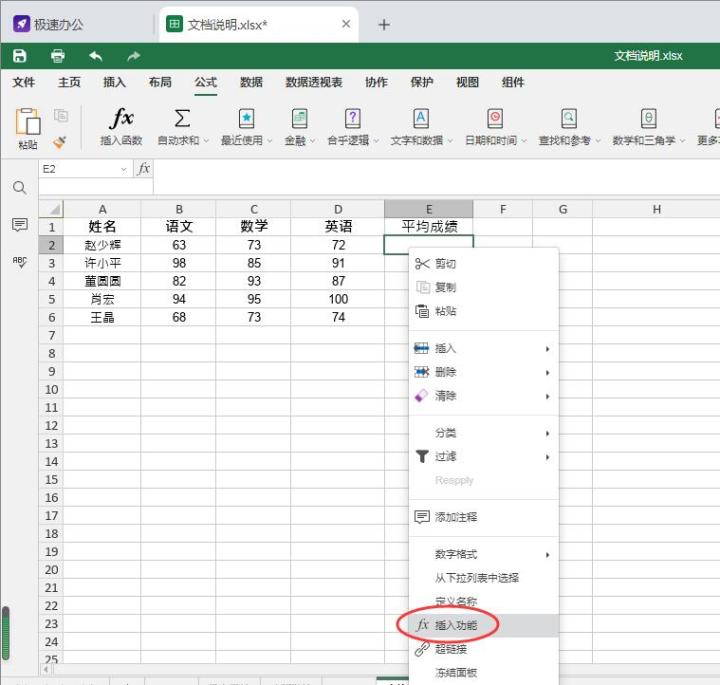The height and width of the screenshot is (685, 720).
Task: Open the 文字和数据 functions icon
Action: 421,118
